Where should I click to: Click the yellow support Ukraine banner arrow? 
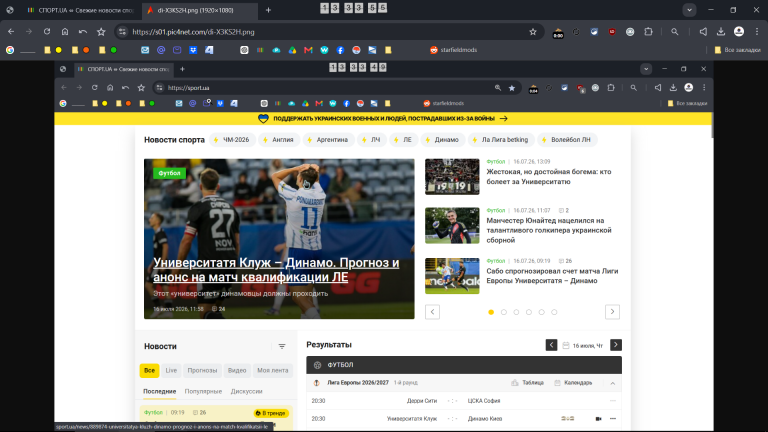pyautogui.click(x=504, y=119)
